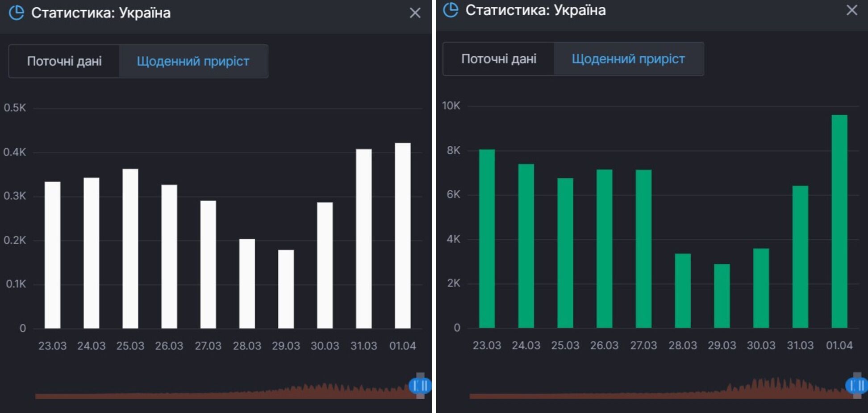
Task: Click the 0.1K axis label in left chart
Action: [x=16, y=284]
